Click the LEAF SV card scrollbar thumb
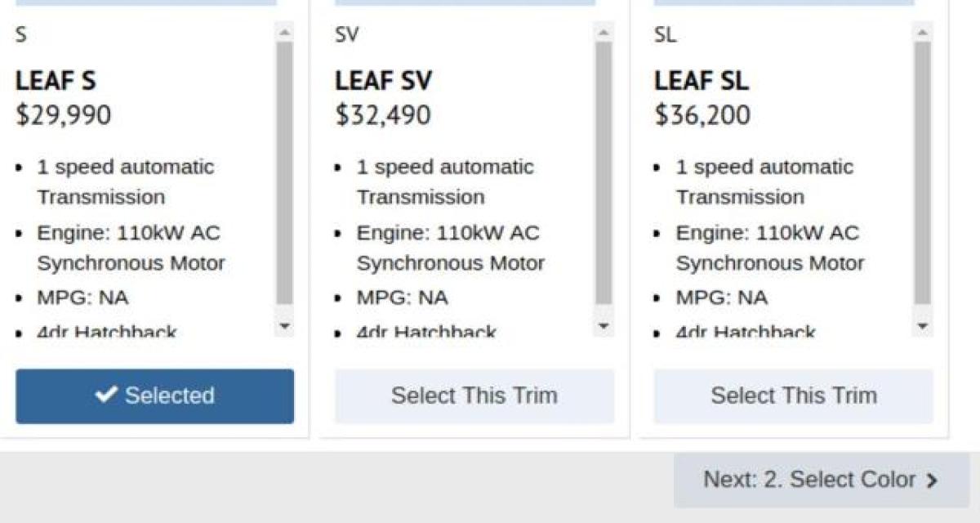 [604, 172]
